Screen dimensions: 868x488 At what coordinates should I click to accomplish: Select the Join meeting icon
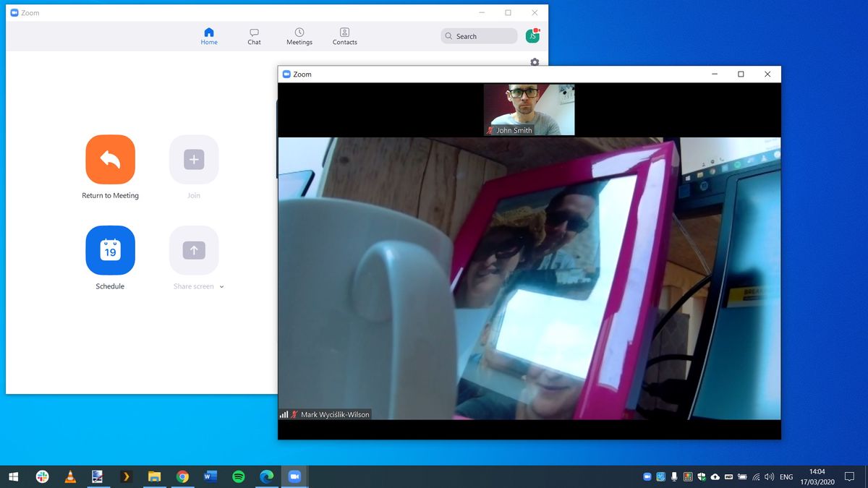tap(193, 159)
